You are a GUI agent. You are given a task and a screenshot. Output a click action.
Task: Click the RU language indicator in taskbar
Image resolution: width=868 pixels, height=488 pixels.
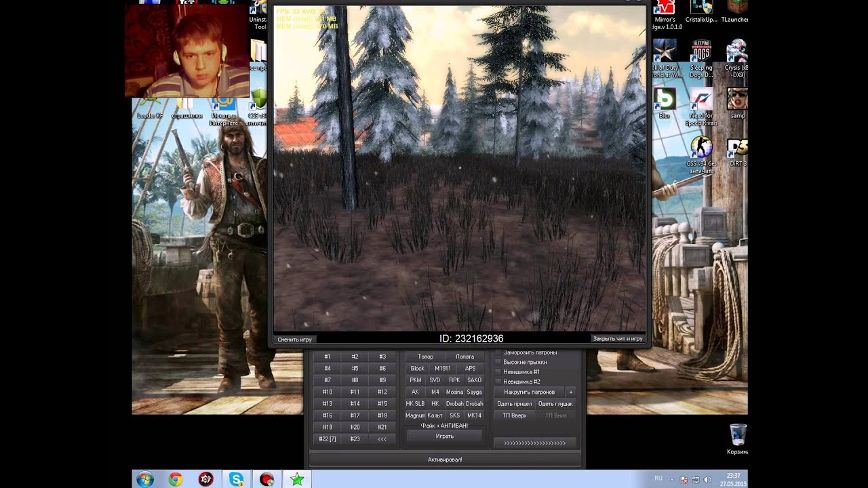point(658,479)
